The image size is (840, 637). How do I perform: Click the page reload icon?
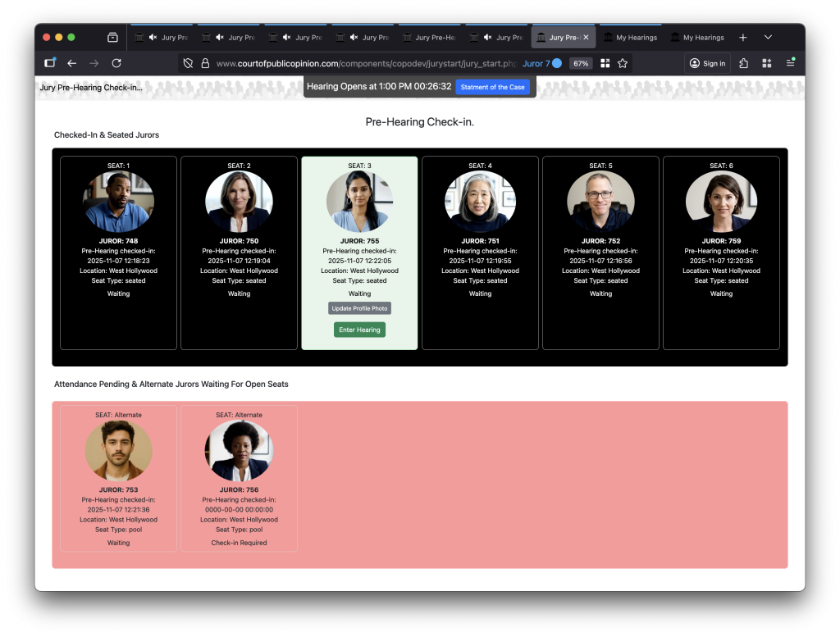[116, 63]
